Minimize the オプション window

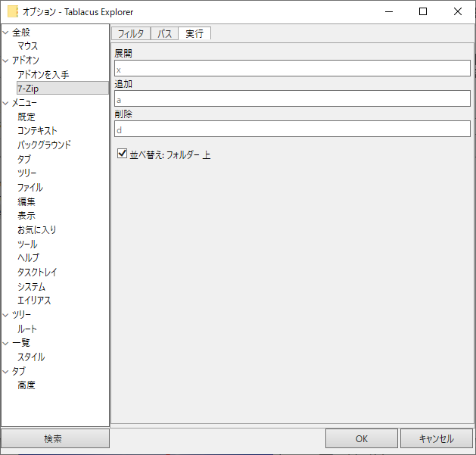389,11
